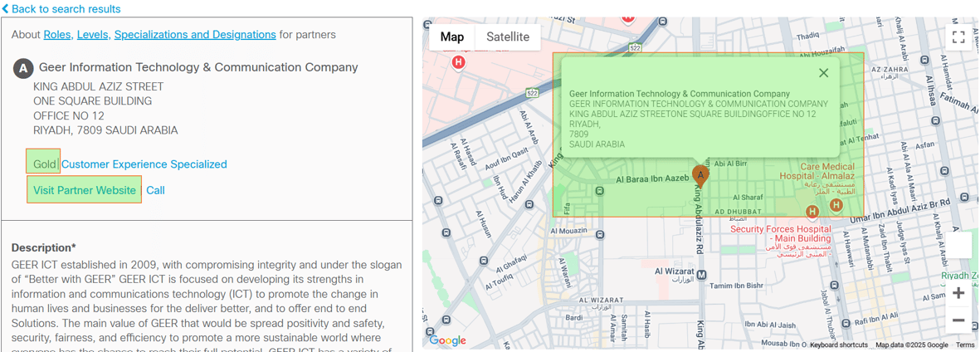
Task: Go back to search results
Action: point(62,9)
